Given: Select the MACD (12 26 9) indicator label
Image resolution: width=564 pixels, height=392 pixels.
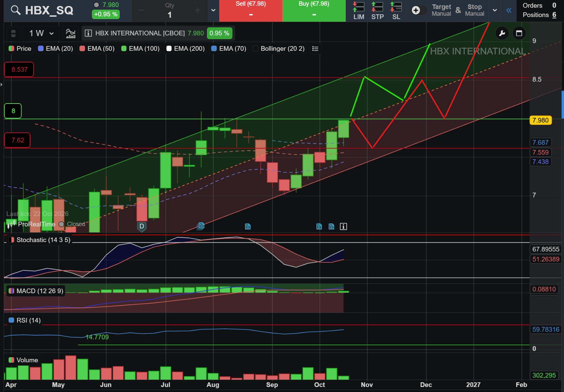Looking at the screenshot, I should click(x=36, y=291).
